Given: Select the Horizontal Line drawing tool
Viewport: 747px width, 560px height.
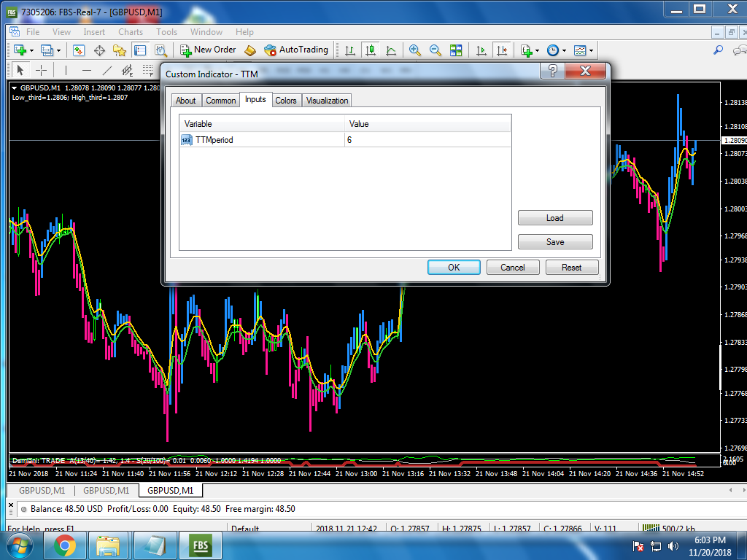Looking at the screenshot, I should pos(86,71).
